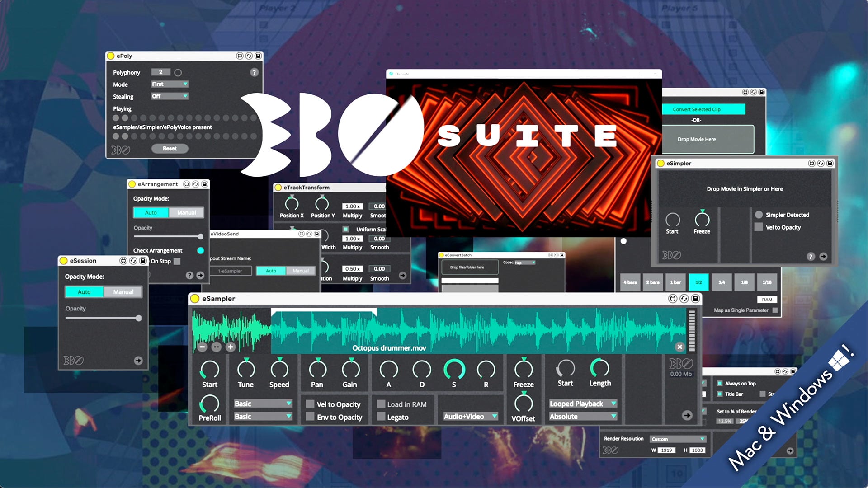
Task: Select the 1/2 length button
Action: click(x=698, y=282)
